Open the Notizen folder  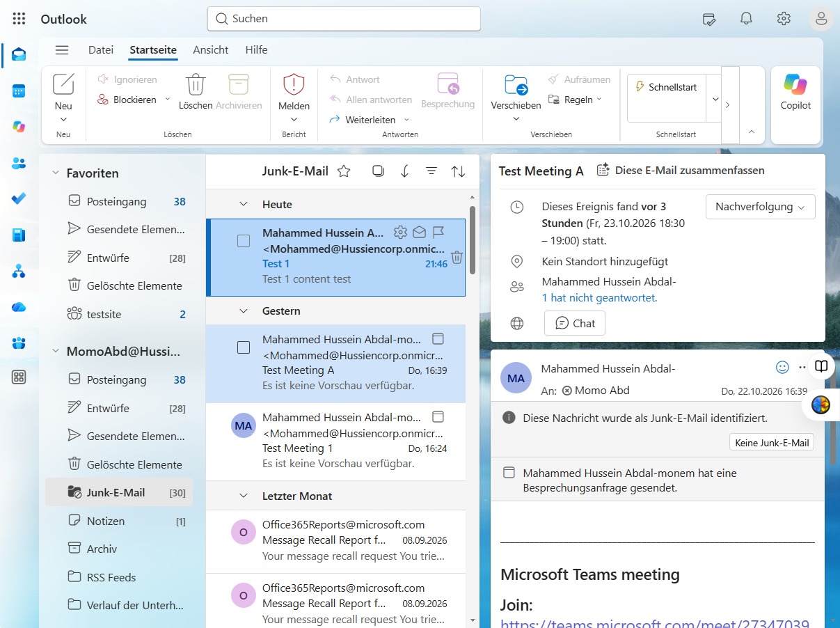click(x=106, y=521)
